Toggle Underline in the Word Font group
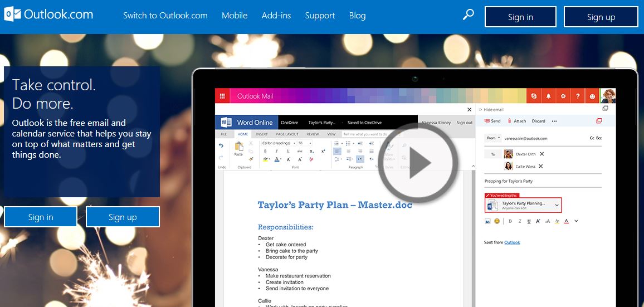 point(289,151)
